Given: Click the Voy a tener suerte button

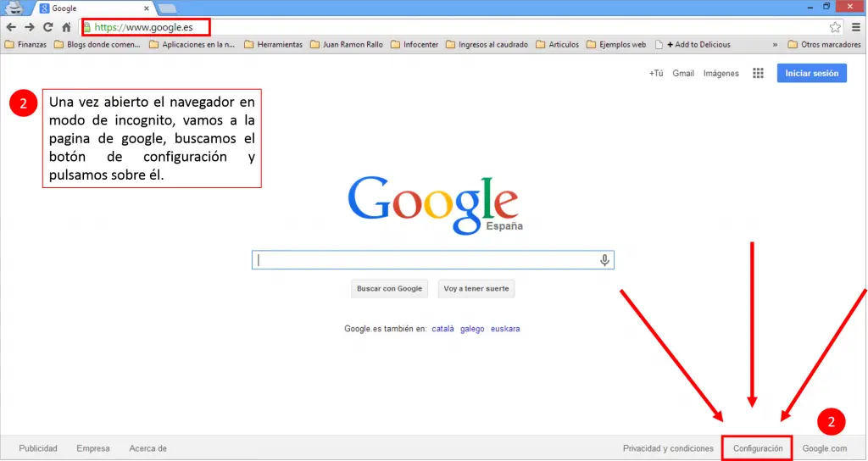Looking at the screenshot, I should (x=476, y=288).
